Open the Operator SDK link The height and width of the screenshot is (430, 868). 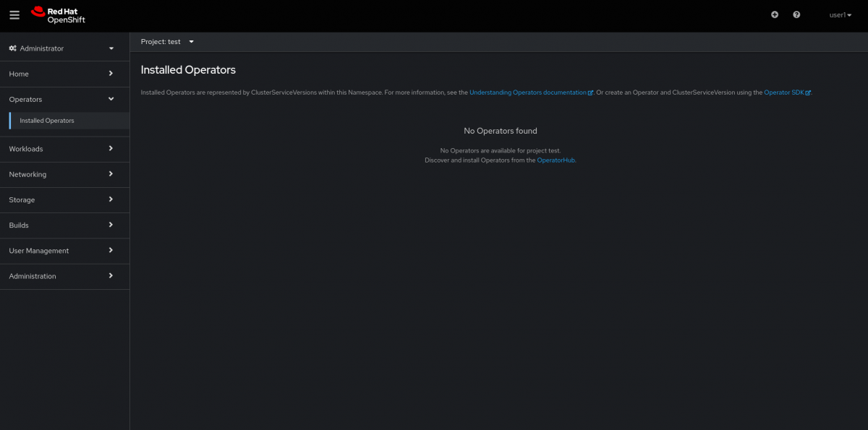(x=784, y=93)
